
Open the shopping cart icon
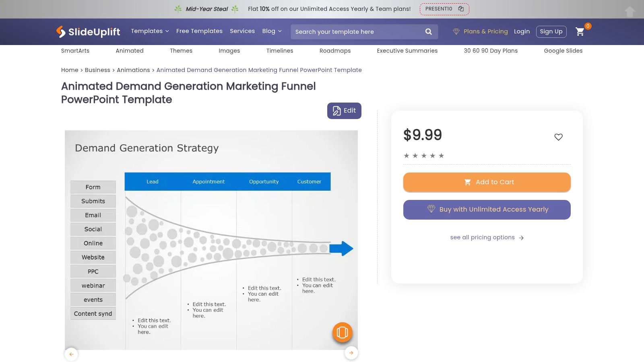point(580,31)
